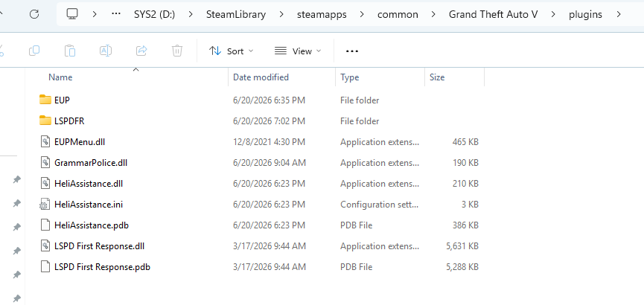Screen dimensions: 644x305
Task: Sort by Type column header
Action: (x=349, y=77)
